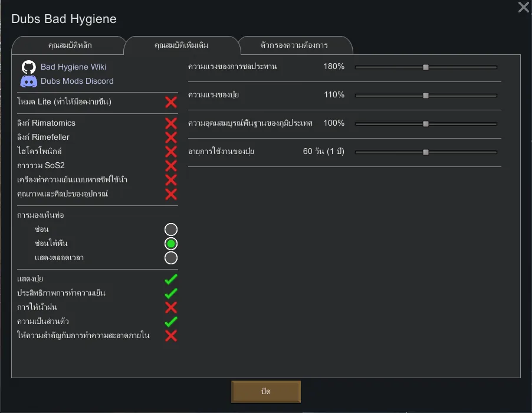Screen dimensions: 532x413
Task: Toggle the ความเป็นส่วนตัว checkmark
Action: tap(171, 322)
